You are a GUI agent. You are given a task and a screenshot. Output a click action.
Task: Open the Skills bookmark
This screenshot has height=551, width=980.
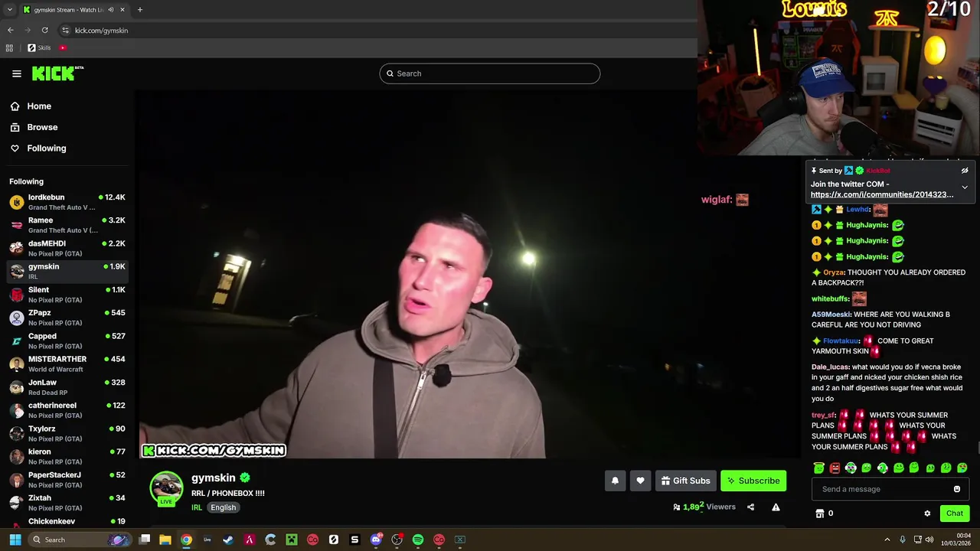coord(39,47)
